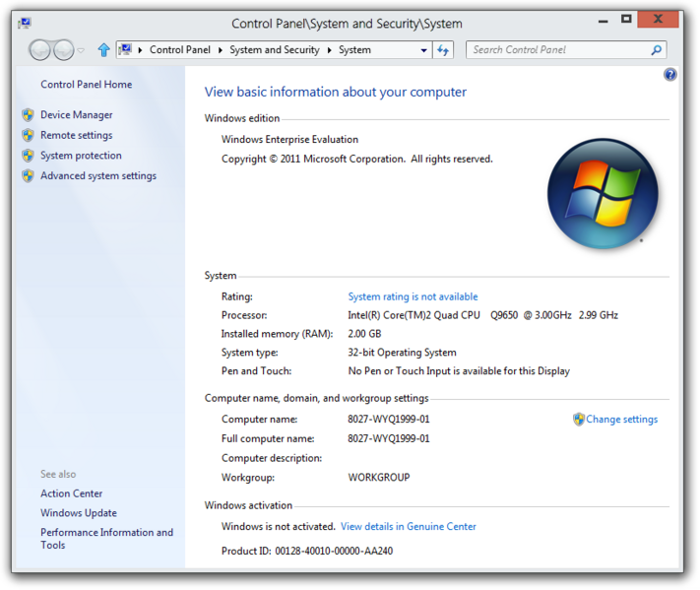Refresh the page using the address bar button
Image resolution: width=700 pixels, height=590 pixels.
click(443, 50)
